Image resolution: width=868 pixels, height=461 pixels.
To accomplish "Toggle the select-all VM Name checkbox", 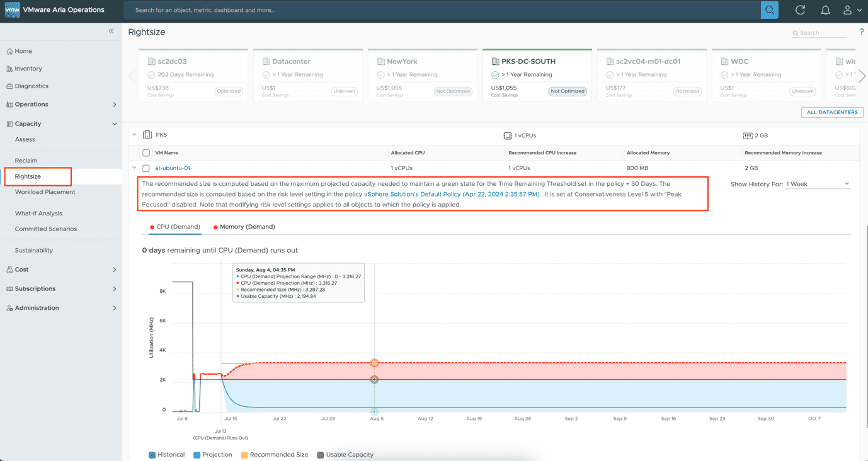I will tap(146, 153).
